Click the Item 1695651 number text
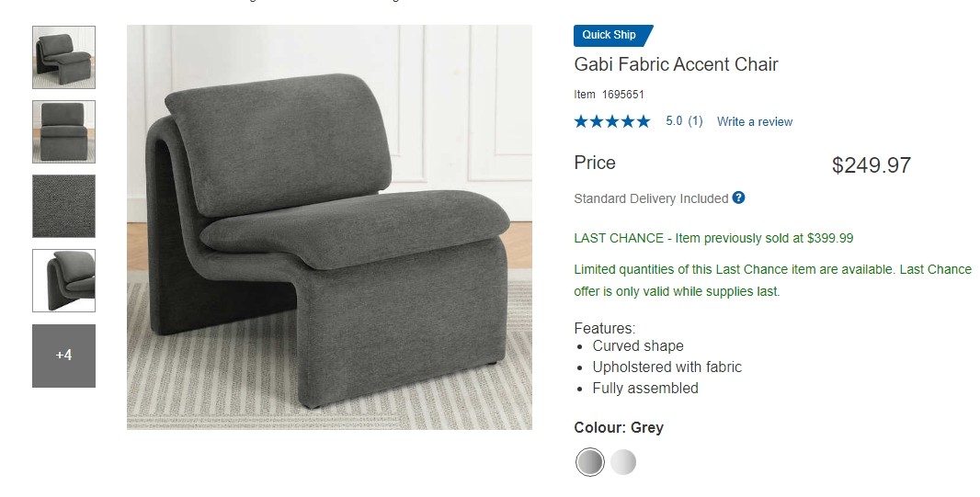The width and height of the screenshot is (980, 497). pyautogui.click(x=609, y=95)
